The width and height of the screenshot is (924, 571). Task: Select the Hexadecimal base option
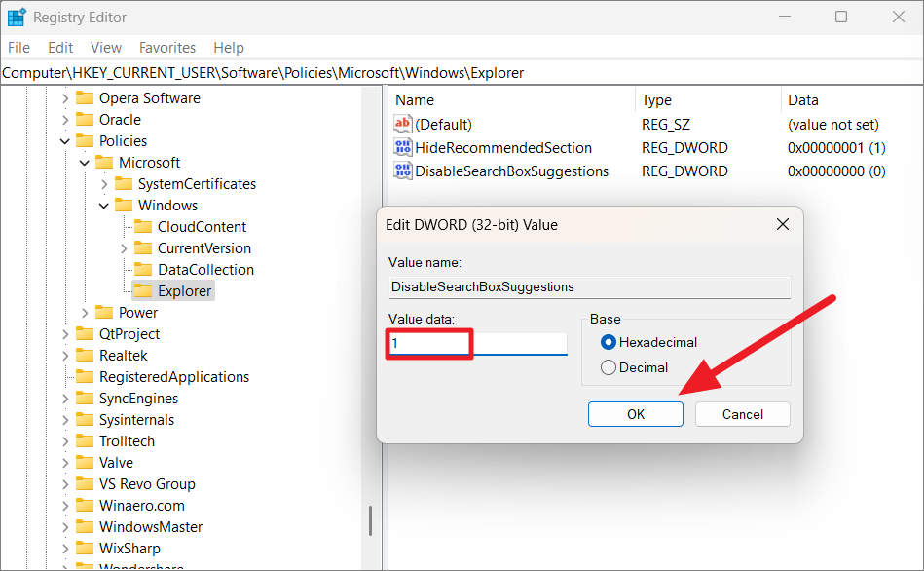(x=609, y=342)
